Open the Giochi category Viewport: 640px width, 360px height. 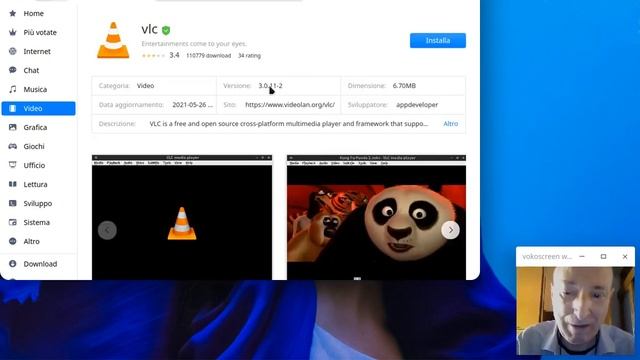pyautogui.click(x=38, y=146)
